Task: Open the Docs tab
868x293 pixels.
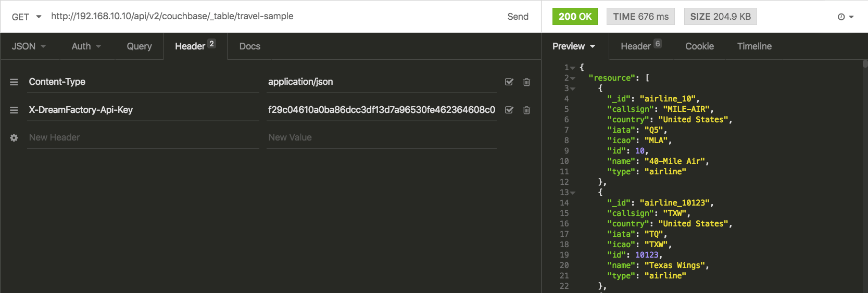Action: (249, 46)
